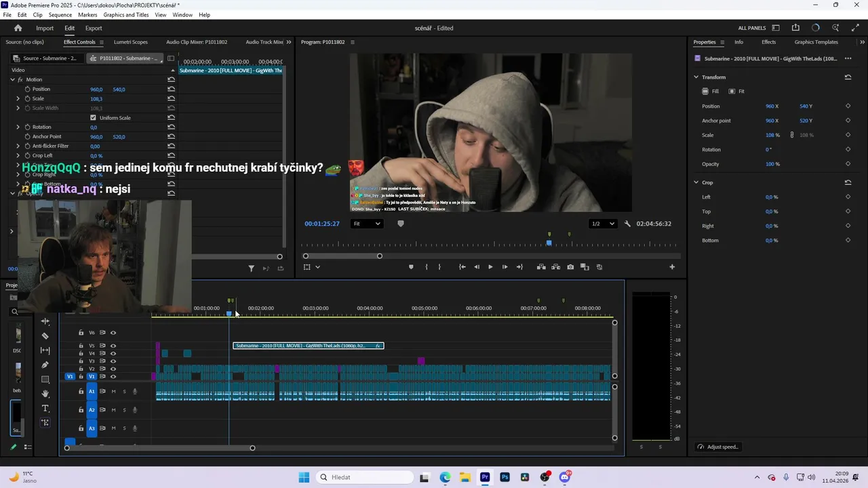Image resolution: width=868 pixels, height=488 pixels.
Task: Switch to the Lumetri Scopes tab
Action: [x=131, y=42]
